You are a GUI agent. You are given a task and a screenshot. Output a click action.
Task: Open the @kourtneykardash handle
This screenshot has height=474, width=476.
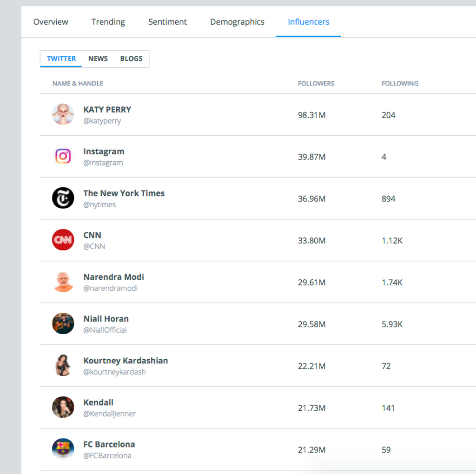tap(114, 372)
